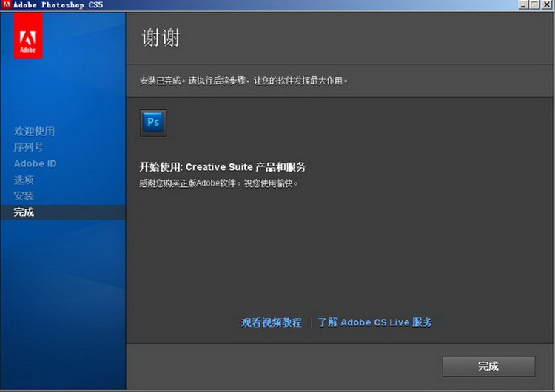This screenshot has height=392, width=555.
Task: Click the Adobe Photoshop CS5 title bar text
Action: pyautogui.click(x=58, y=5)
